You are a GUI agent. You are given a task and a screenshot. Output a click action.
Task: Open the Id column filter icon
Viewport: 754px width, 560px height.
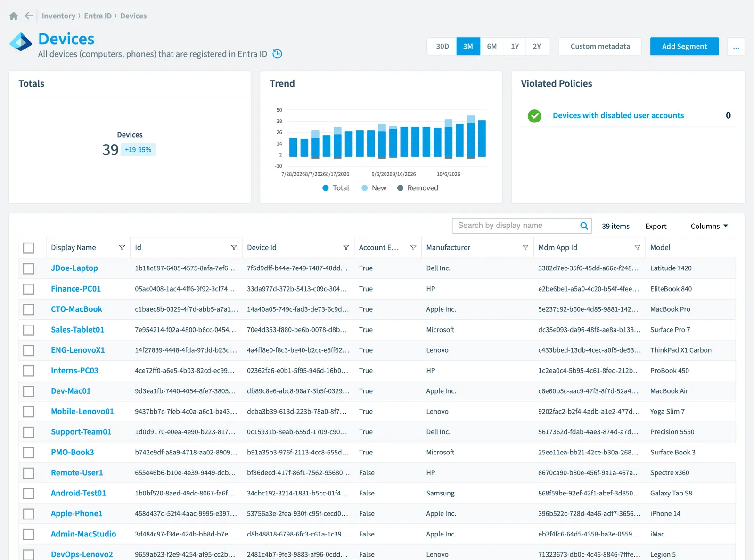coord(234,248)
